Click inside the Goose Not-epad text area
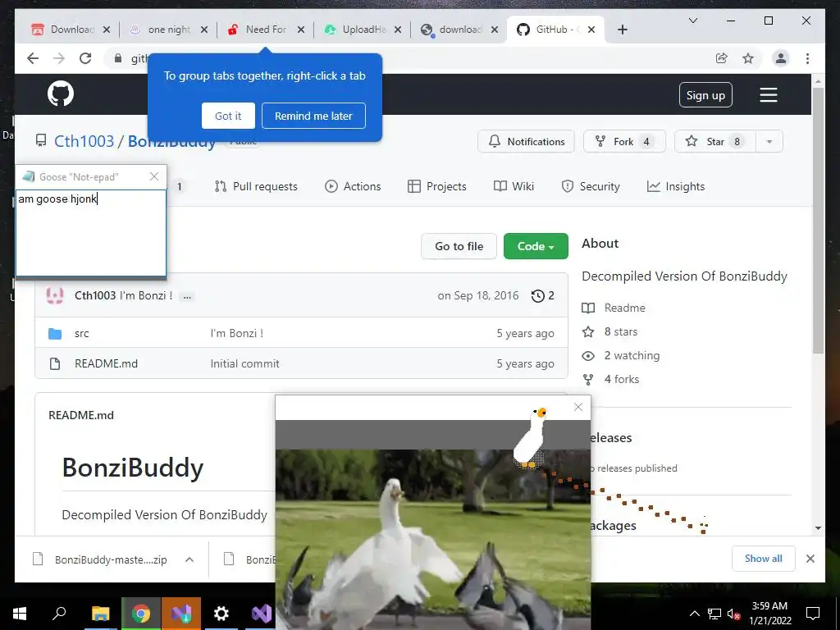The image size is (840, 630). pyautogui.click(x=91, y=232)
